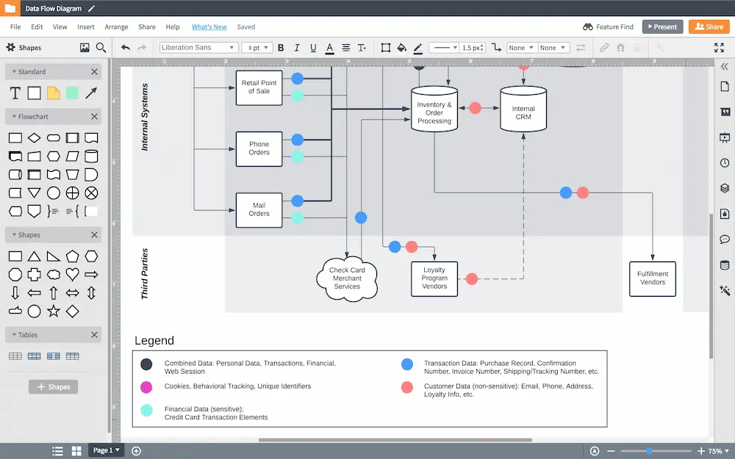Click the search shapes magnifier
This screenshot has height=459, width=735.
(101, 47)
